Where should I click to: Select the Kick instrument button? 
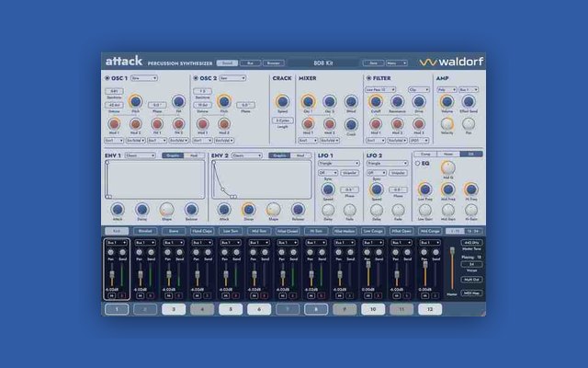[x=117, y=231]
